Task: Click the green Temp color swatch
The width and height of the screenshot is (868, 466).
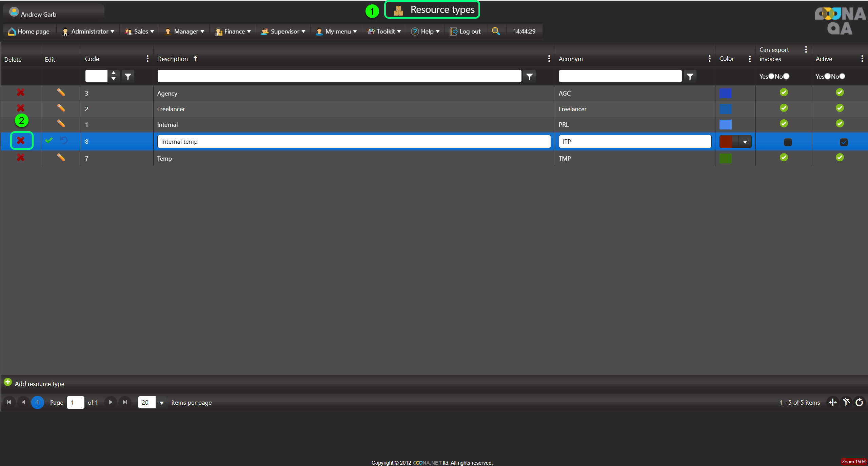Action: [x=725, y=158]
